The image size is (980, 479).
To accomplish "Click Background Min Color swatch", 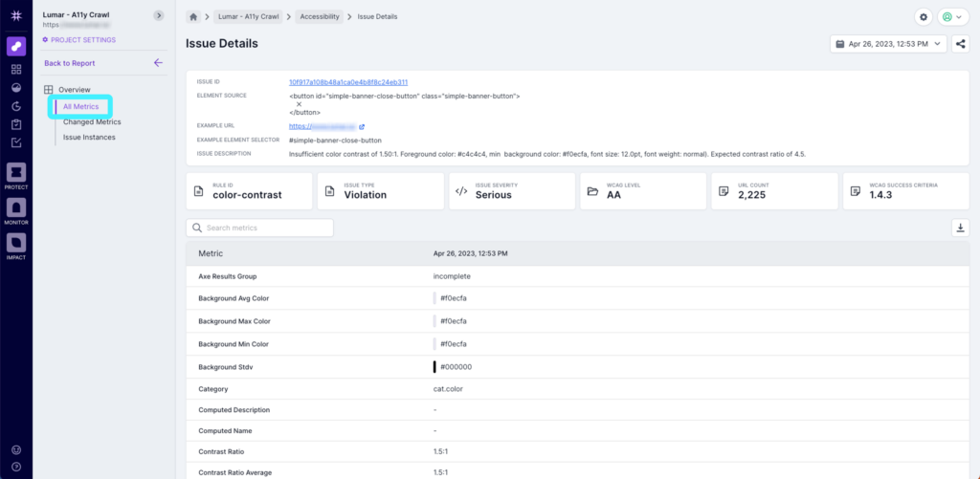I will pyautogui.click(x=434, y=344).
